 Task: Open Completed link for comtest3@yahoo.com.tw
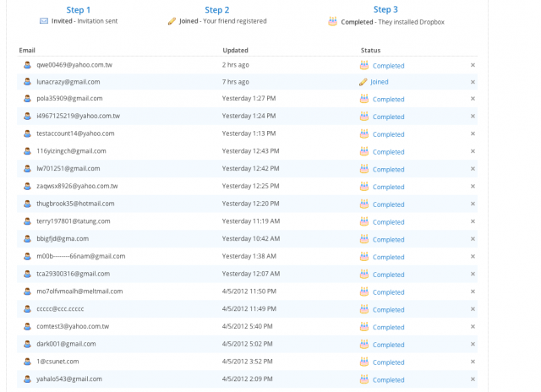388,327
